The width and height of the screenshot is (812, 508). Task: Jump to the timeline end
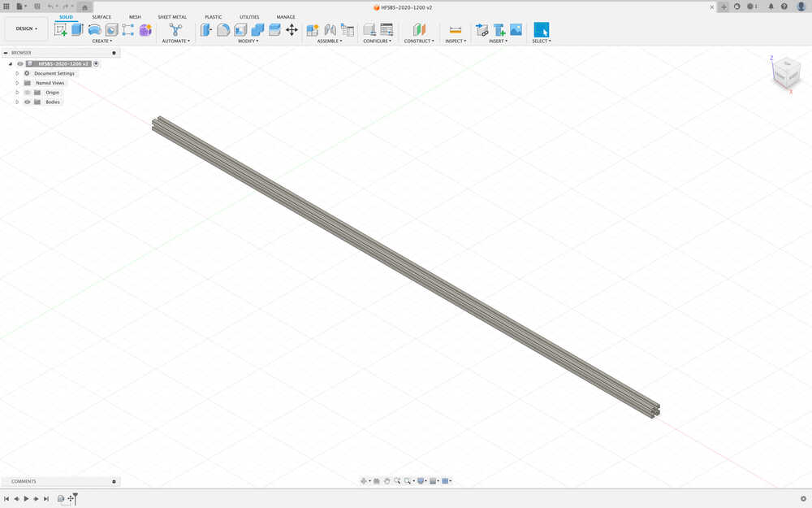(45, 499)
